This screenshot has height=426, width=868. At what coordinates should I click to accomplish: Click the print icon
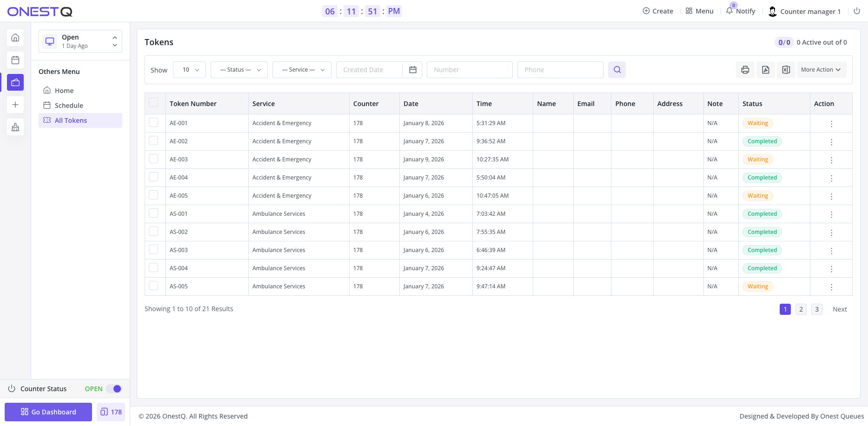pyautogui.click(x=745, y=70)
